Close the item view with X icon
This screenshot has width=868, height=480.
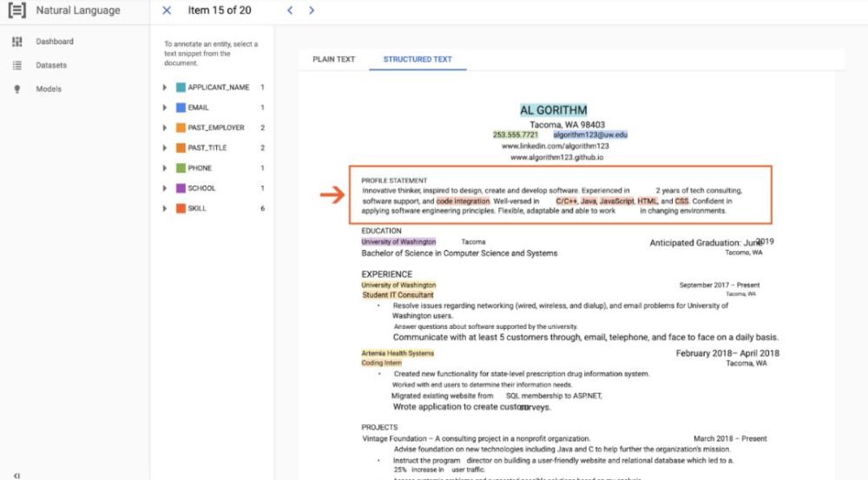coord(167,10)
